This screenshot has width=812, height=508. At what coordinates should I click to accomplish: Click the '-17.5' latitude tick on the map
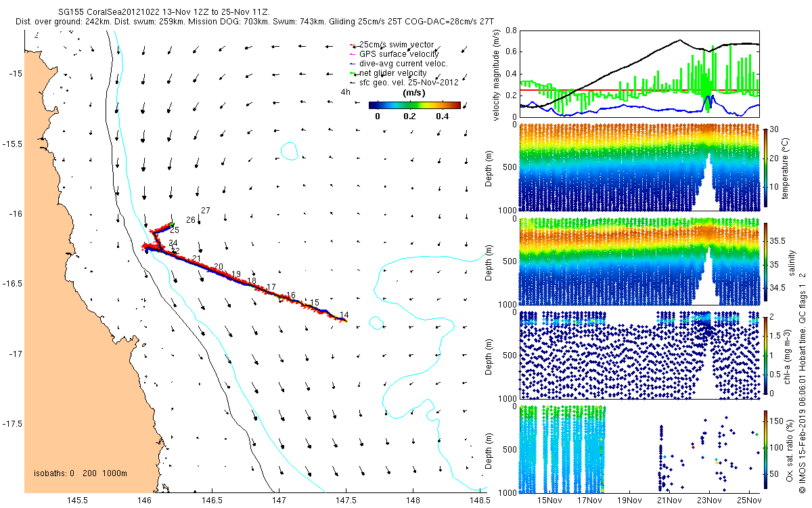point(12,424)
